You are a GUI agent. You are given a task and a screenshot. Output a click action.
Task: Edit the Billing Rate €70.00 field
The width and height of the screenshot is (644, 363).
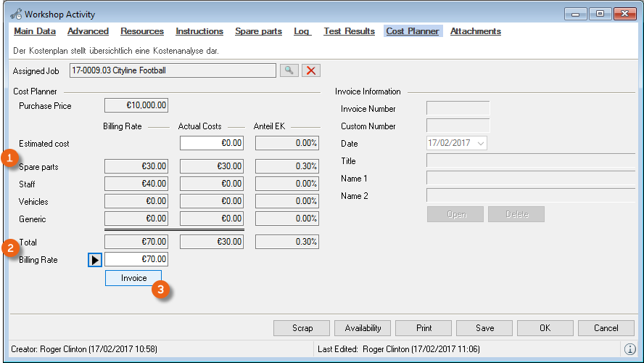[136, 259]
